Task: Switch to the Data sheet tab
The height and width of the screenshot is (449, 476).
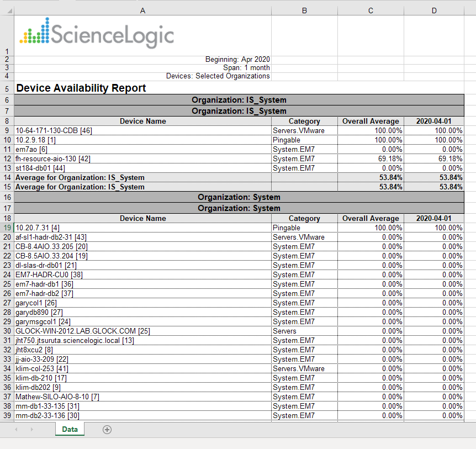Action: click(x=70, y=430)
